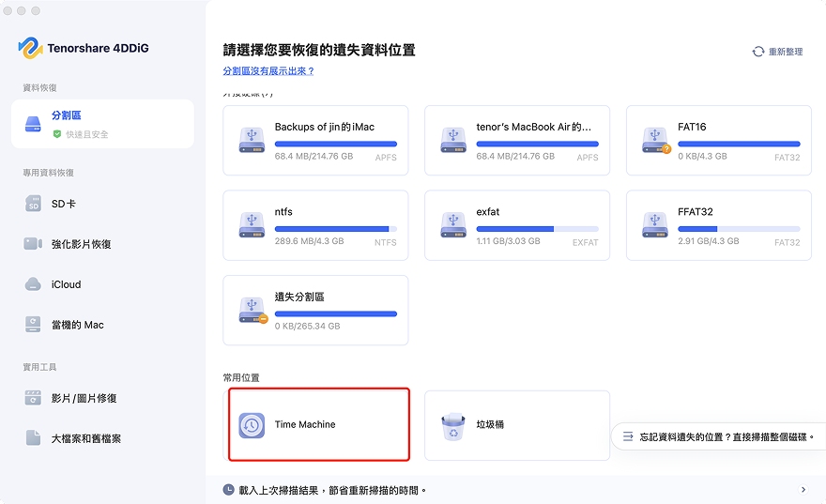Viewport: 826px width, 504px height.
Task: Click the FFAT32 storage usage bar
Action: (x=739, y=229)
